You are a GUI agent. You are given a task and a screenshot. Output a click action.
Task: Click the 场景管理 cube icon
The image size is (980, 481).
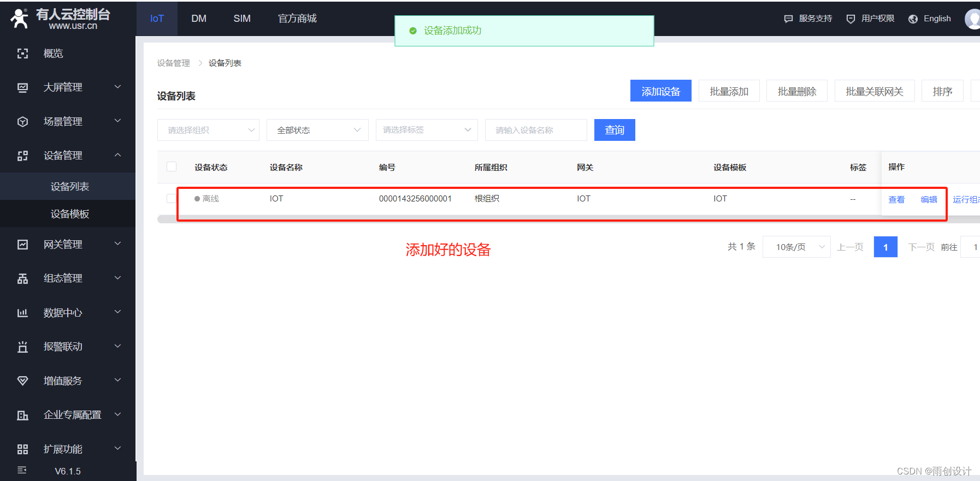(x=22, y=122)
